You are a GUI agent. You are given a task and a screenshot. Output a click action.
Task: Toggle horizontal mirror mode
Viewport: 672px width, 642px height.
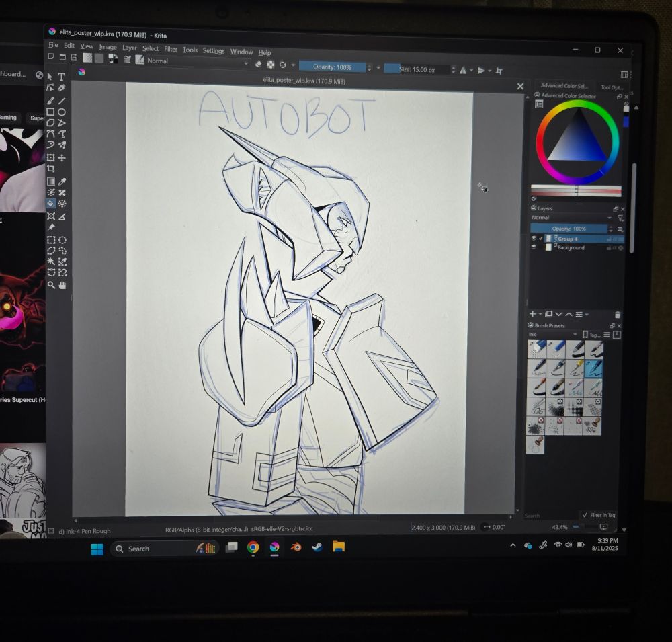click(463, 71)
